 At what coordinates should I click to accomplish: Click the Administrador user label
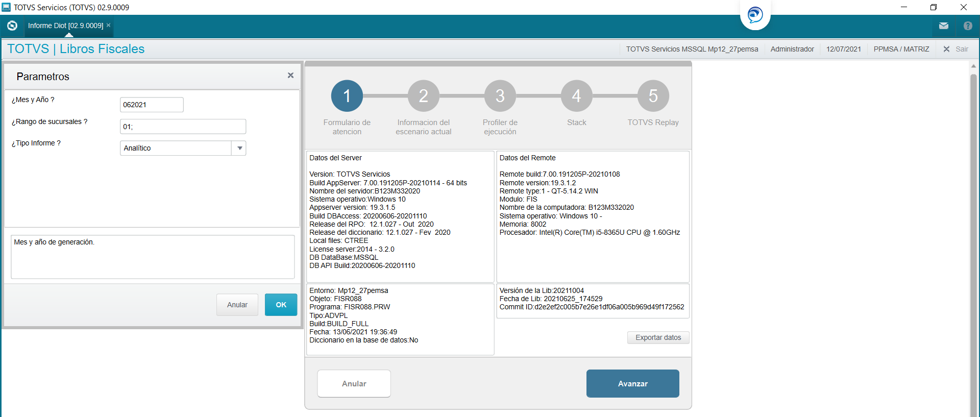792,49
